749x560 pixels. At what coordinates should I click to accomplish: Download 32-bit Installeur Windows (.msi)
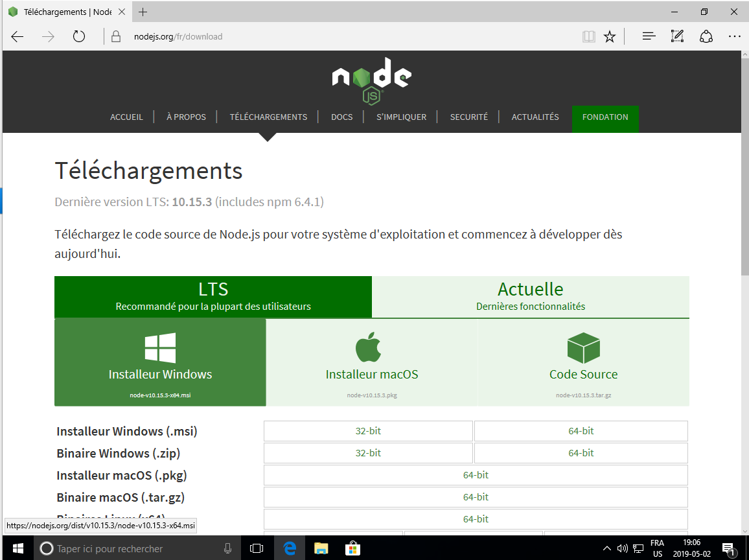tap(368, 431)
